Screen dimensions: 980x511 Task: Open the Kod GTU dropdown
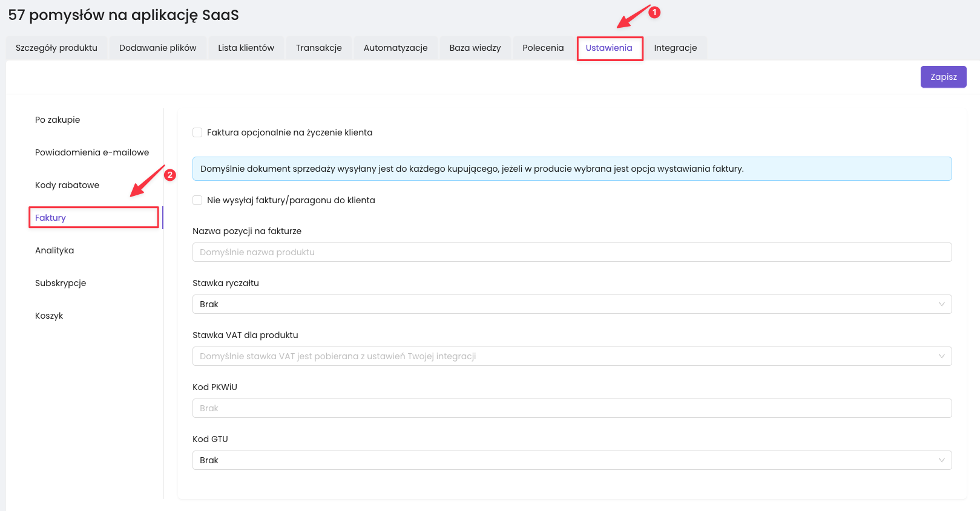point(571,460)
